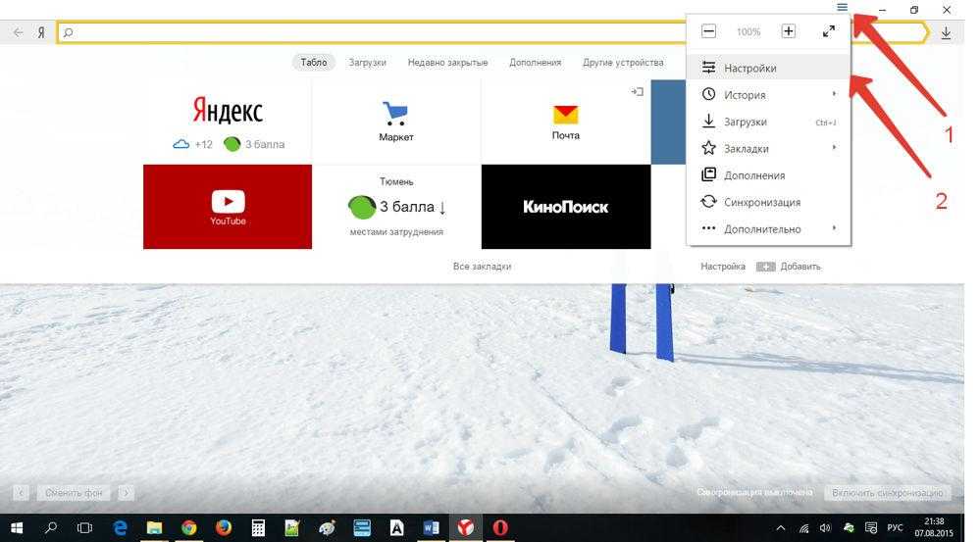Click the Yandex browser taskbar icon

pos(465,527)
